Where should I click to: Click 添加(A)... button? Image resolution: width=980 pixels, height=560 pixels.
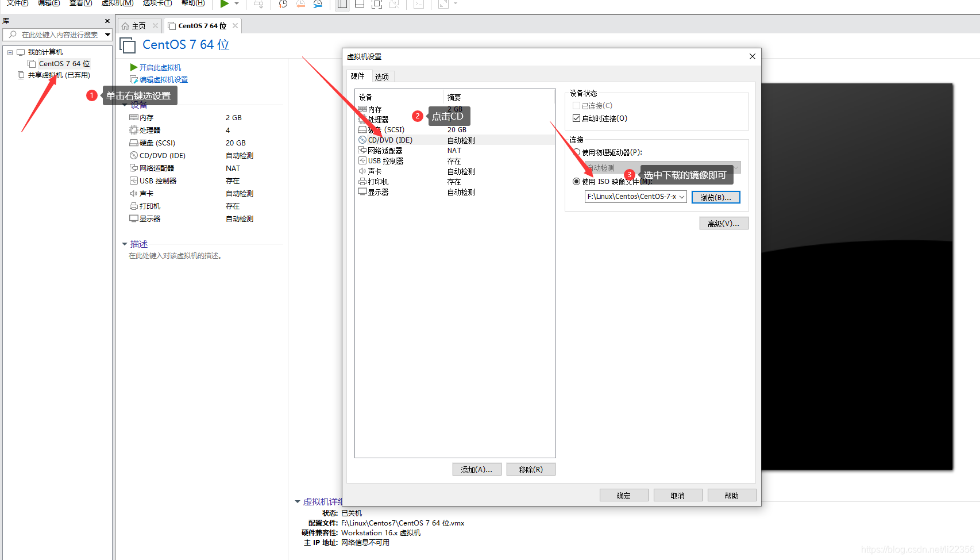click(x=477, y=469)
